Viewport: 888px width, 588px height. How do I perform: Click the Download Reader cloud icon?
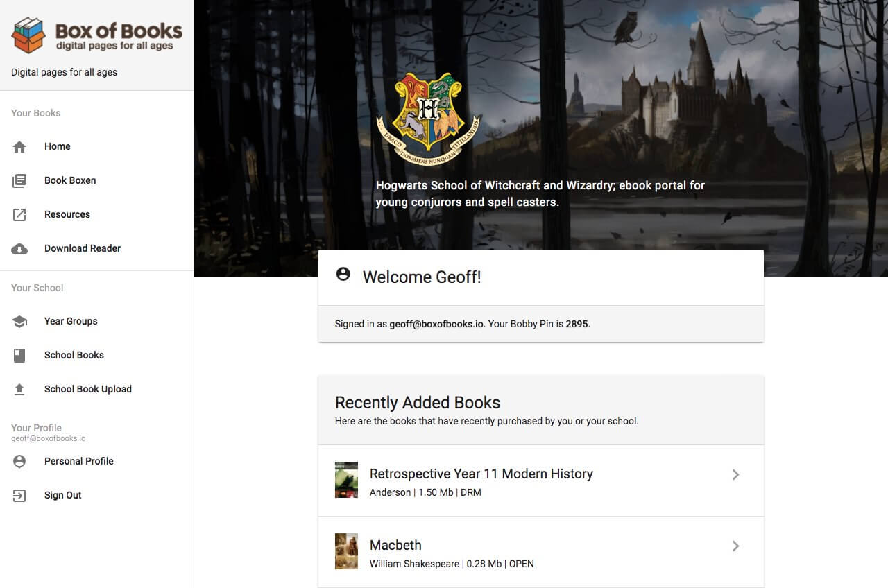(19, 248)
